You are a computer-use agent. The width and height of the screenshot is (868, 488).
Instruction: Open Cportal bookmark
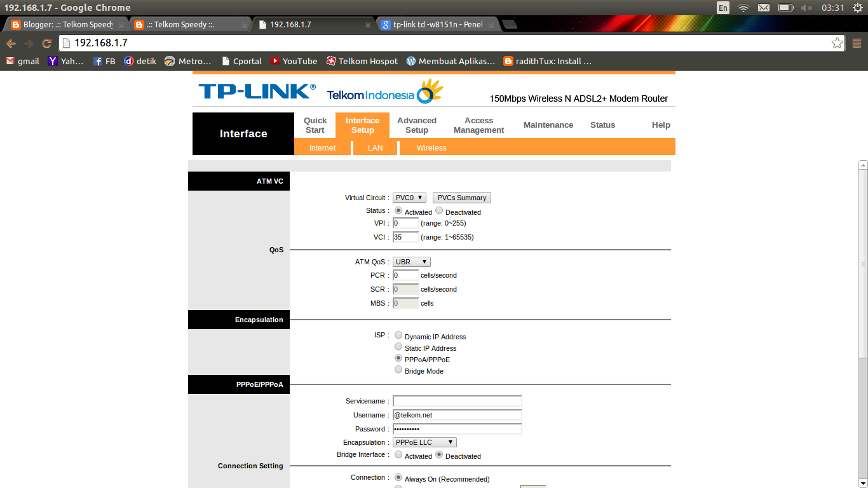(241, 61)
